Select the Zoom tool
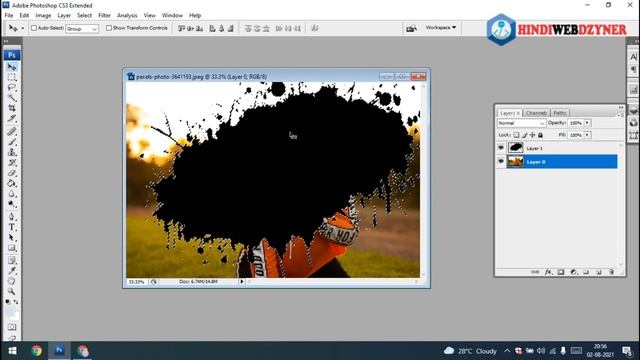The width and height of the screenshot is (640, 360). point(12,291)
